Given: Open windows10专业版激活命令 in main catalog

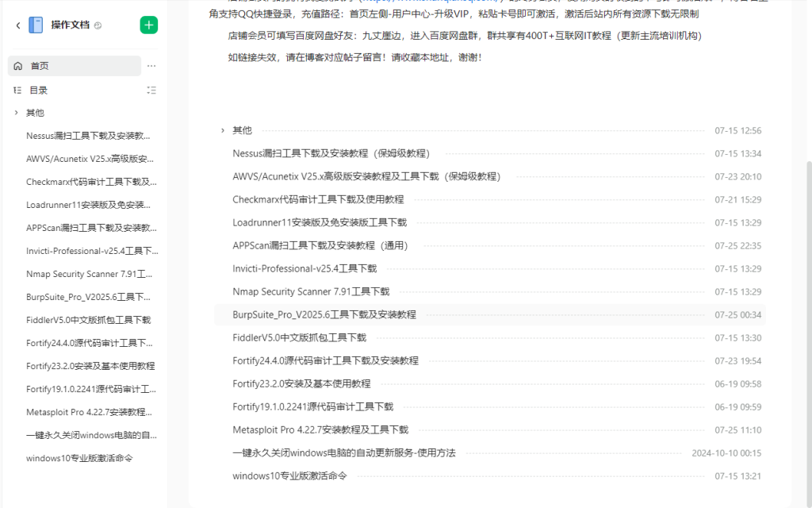Looking at the screenshot, I should point(289,476).
